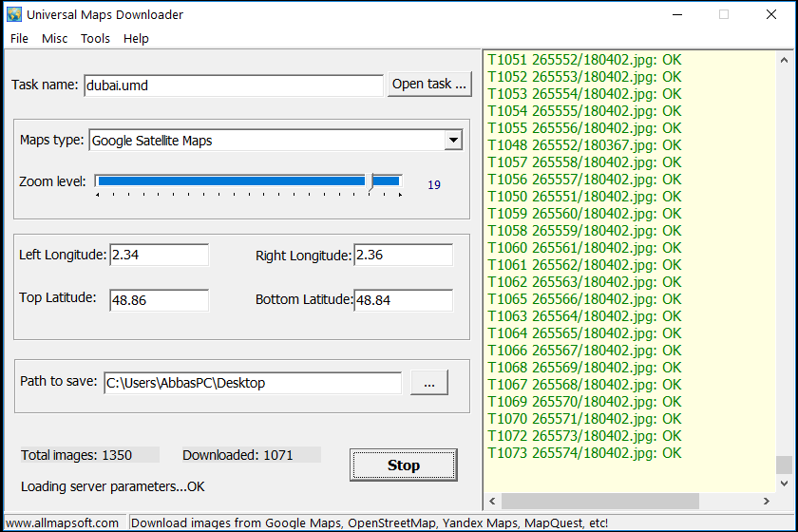
Task: Select log line T1056 265557/180402.jpg
Action: pyautogui.click(x=584, y=180)
